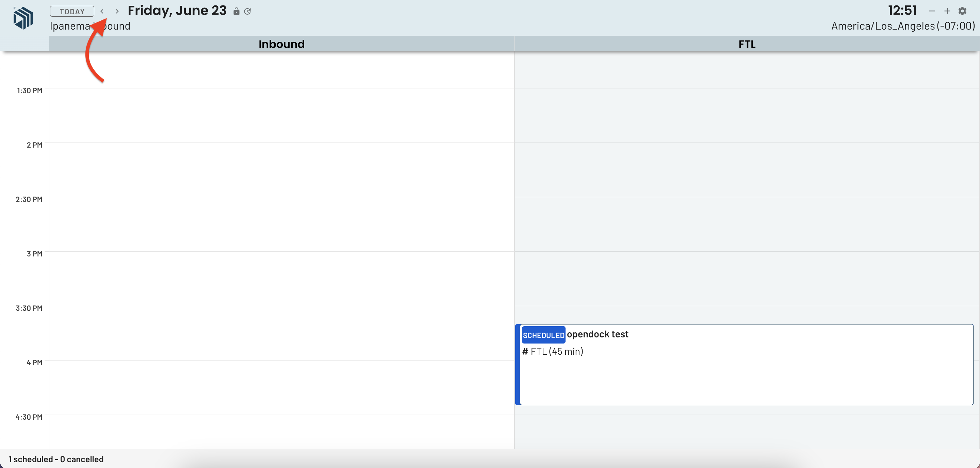This screenshot has width=980, height=468.
Task: Click the SCHEDULED status badge
Action: 543,335
